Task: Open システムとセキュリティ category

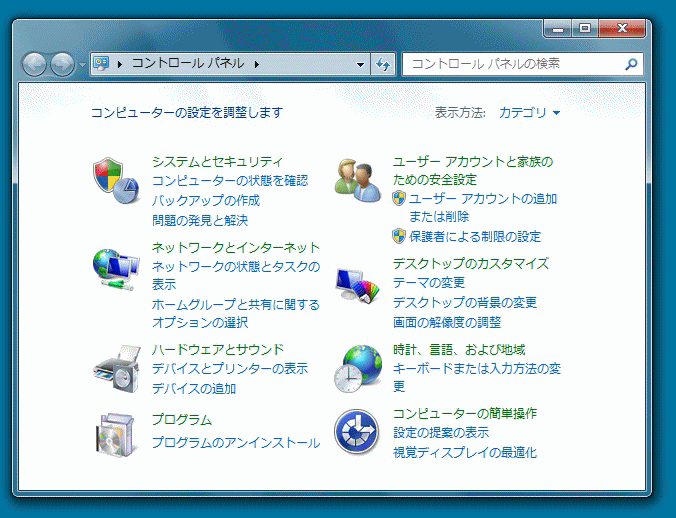Action: click(x=217, y=162)
